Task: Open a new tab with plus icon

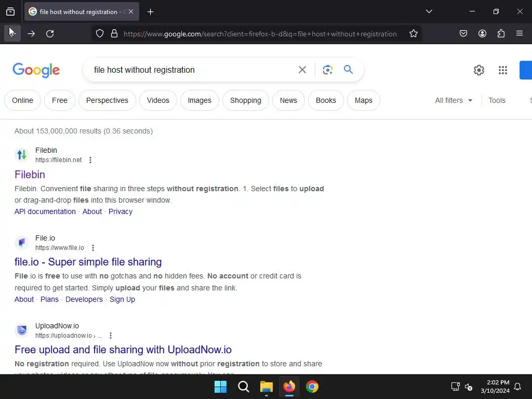Action: [150, 12]
